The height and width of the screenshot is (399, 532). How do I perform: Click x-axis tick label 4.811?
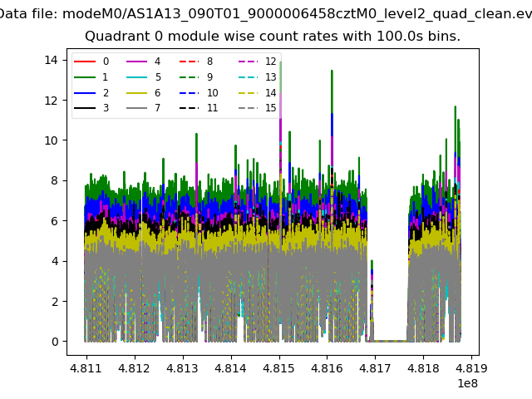(86, 368)
